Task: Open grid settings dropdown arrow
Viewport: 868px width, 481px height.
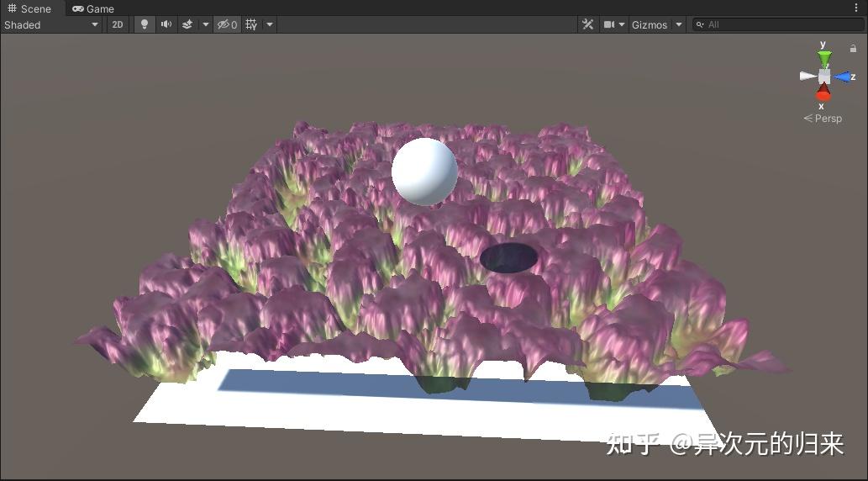Action: click(270, 24)
